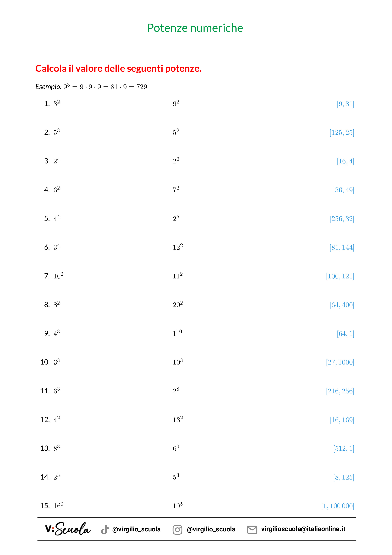
Task: Click the power 20² in exercise 8
Action: (178, 305)
